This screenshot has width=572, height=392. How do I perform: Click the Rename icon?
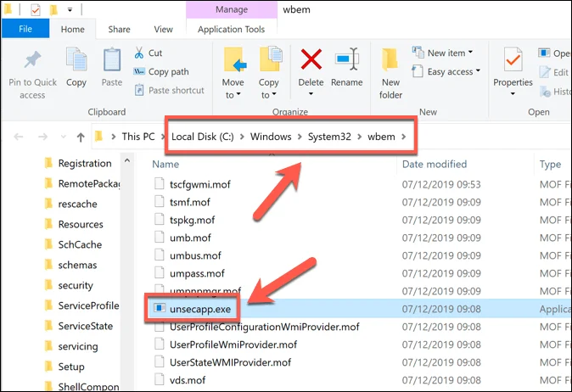tap(347, 59)
